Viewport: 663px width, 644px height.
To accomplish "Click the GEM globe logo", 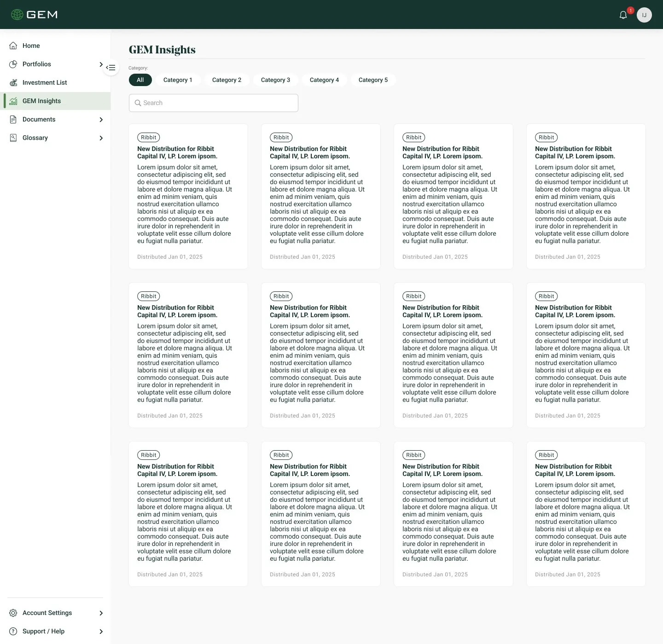I will (17, 15).
